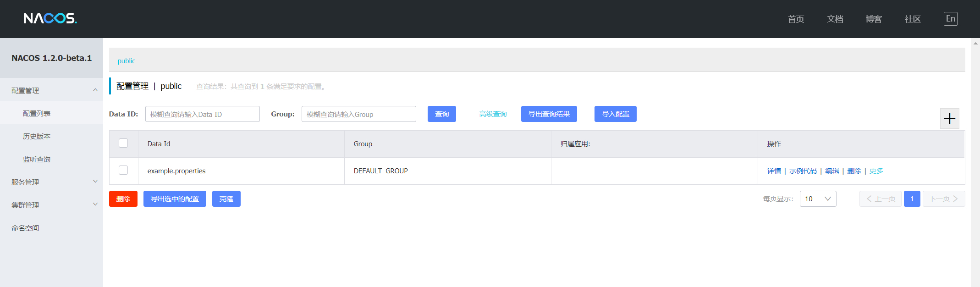Click the DEFAULT_GROUP cell
The height and width of the screenshot is (287, 980).
click(x=447, y=171)
